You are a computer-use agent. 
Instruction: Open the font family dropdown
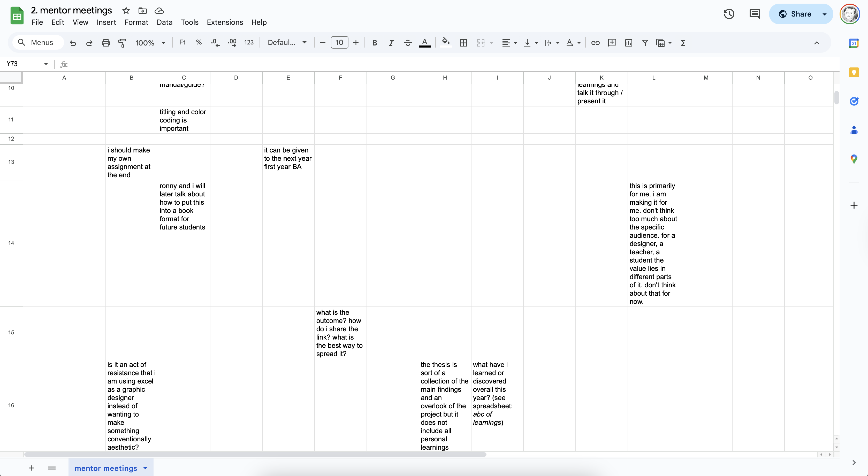click(287, 43)
